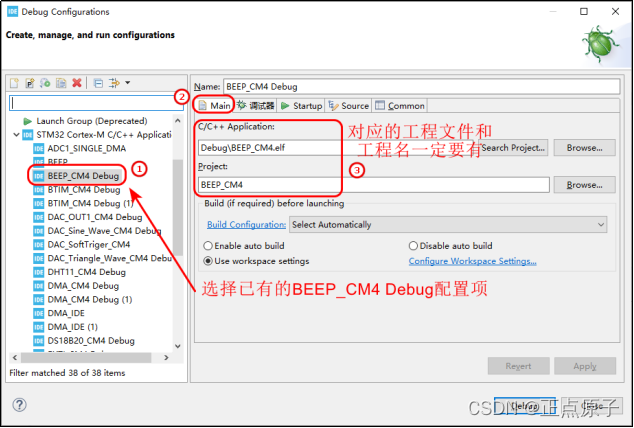Select the DAC_OUT1_CM4 Debug configuration
This screenshot has height=428, width=634.
pos(95,217)
